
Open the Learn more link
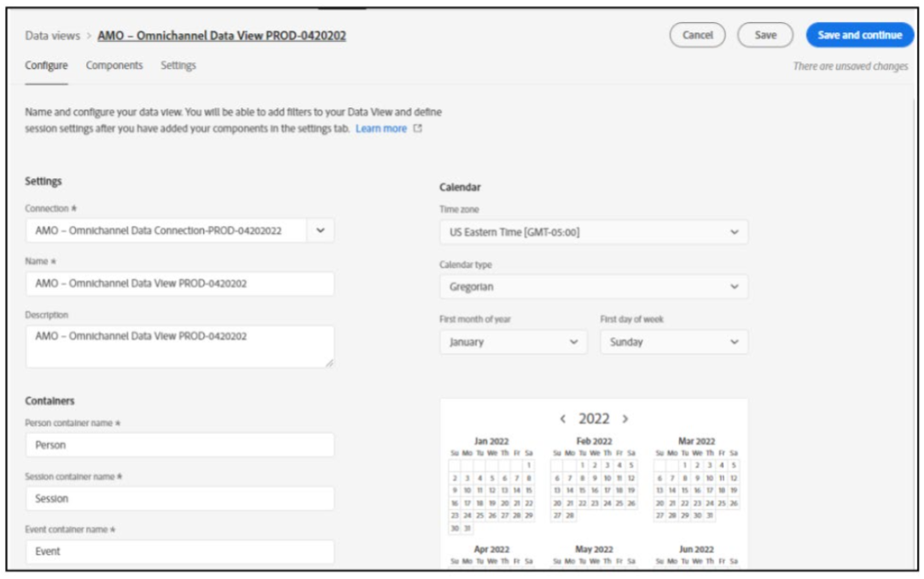click(x=381, y=129)
